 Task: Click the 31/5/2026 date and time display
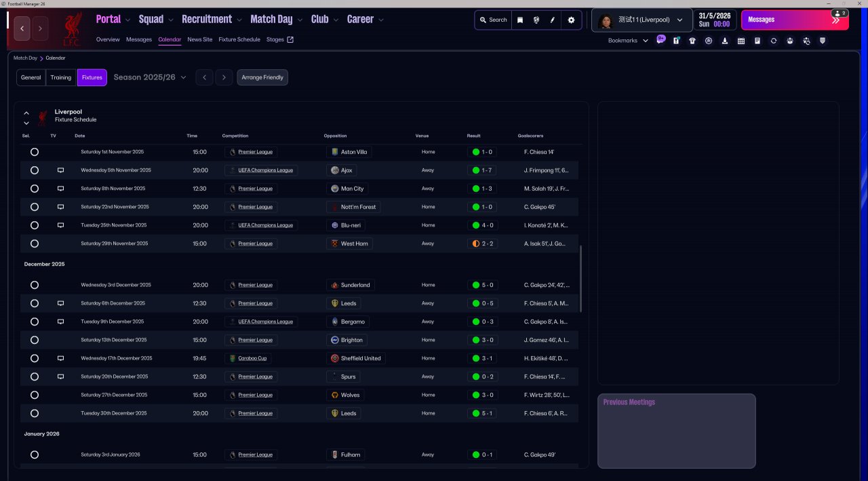point(716,20)
